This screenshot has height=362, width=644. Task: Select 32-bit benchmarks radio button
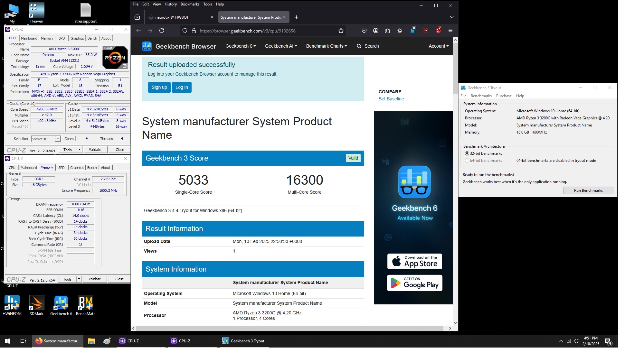tap(467, 153)
